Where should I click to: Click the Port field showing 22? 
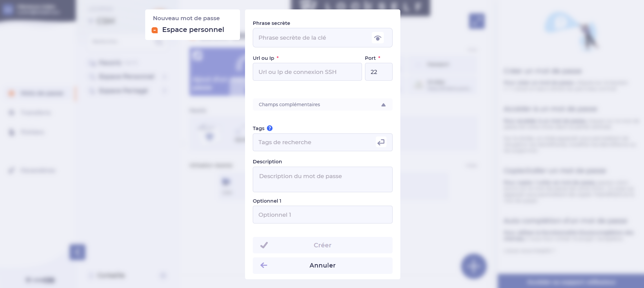click(378, 72)
